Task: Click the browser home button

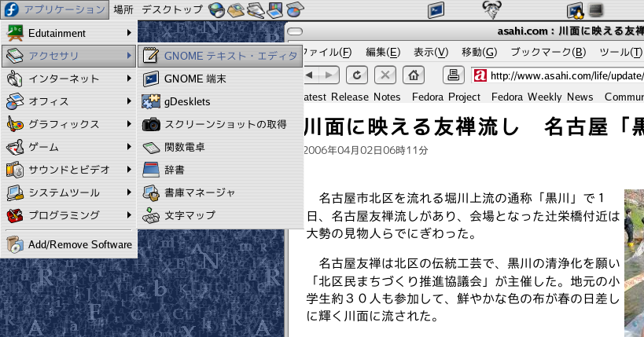Action: coord(414,75)
